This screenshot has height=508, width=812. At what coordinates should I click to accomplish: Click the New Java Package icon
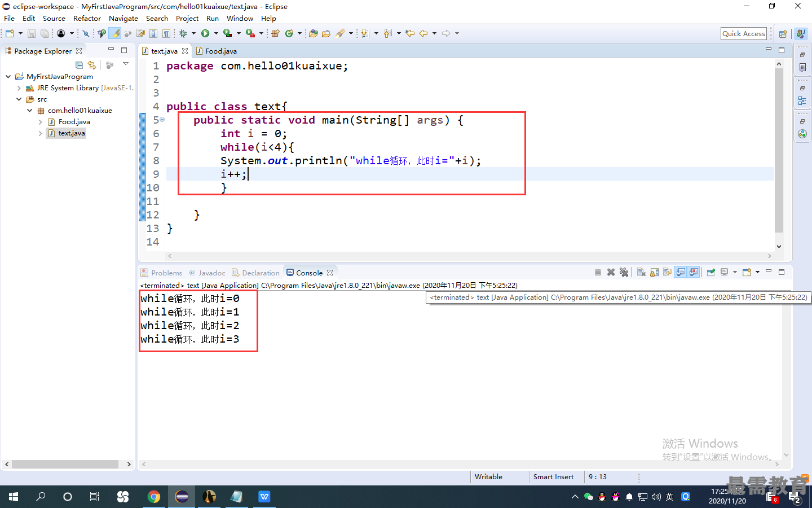[x=275, y=33]
